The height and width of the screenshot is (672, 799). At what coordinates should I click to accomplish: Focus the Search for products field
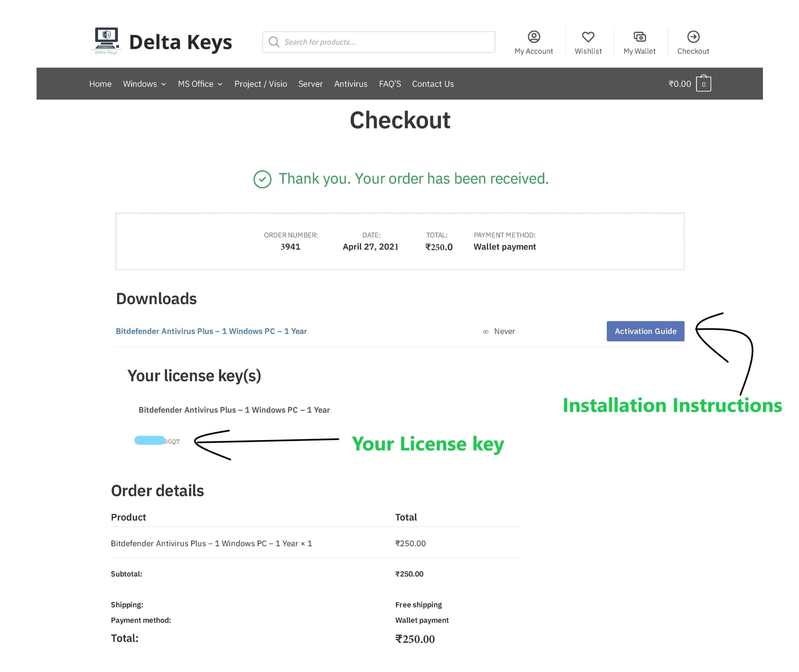[x=385, y=42]
